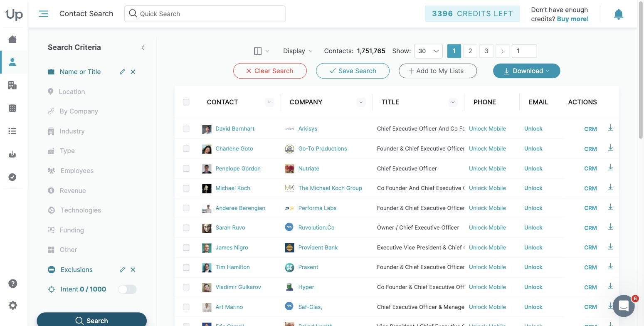644x326 pixels.
Task: Click the Search button
Action: (91, 320)
